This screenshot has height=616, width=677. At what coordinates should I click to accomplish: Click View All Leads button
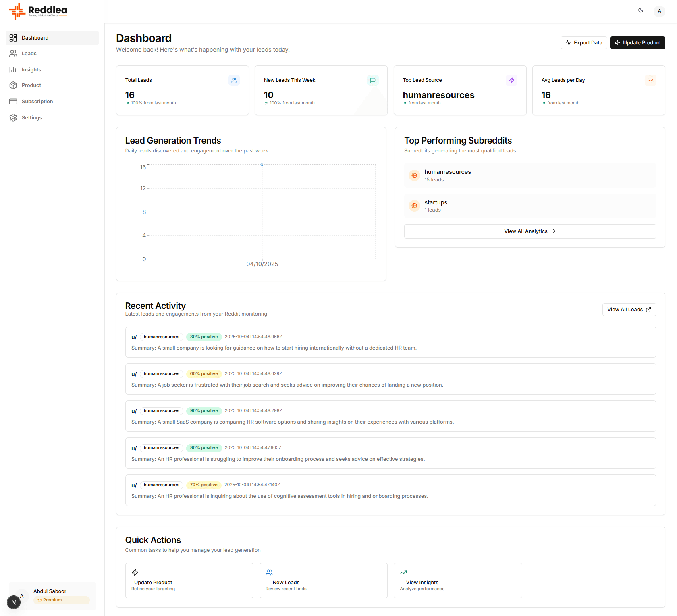pos(629,310)
